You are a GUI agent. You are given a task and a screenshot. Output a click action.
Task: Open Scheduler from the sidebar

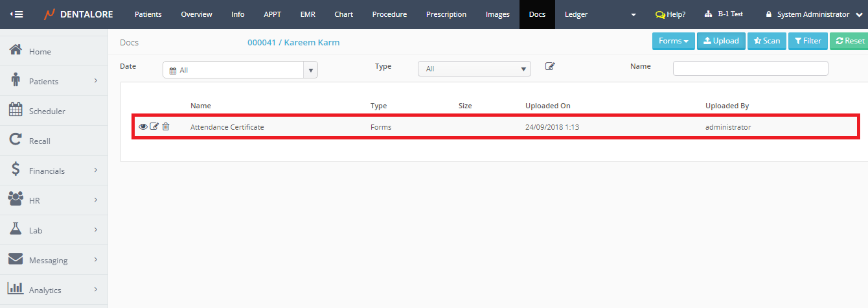click(x=47, y=111)
